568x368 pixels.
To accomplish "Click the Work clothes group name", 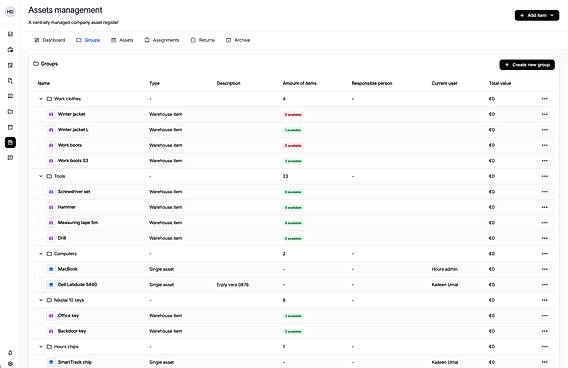I will [x=67, y=99].
